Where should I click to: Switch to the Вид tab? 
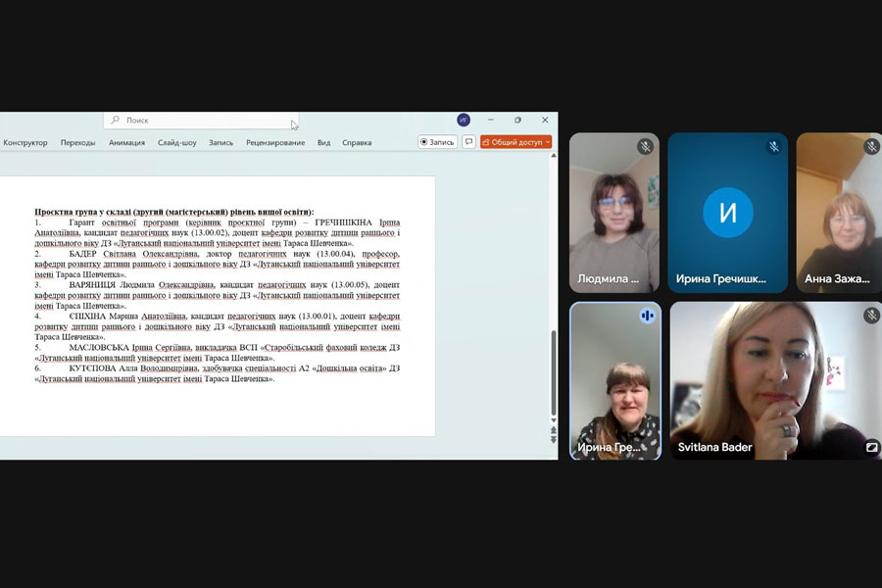pyautogui.click(x=323, y=143)
